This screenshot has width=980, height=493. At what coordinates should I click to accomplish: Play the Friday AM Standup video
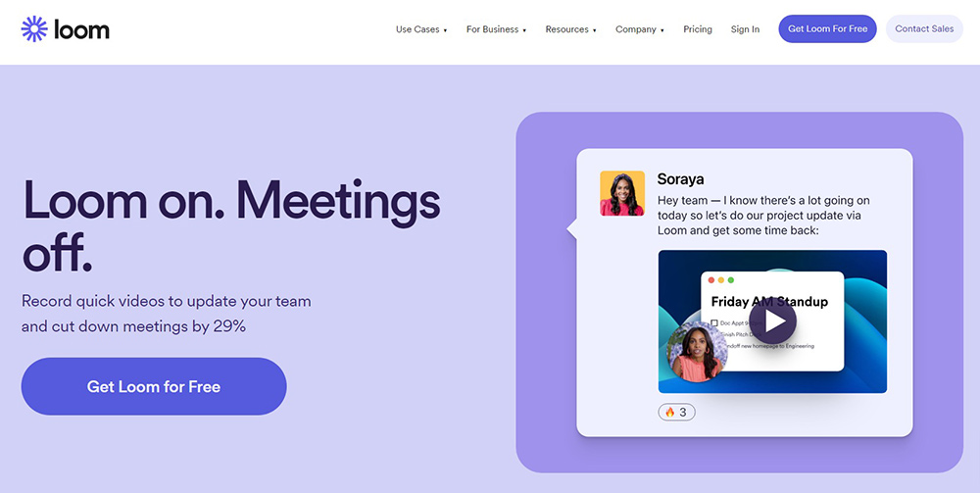(772, 321)
